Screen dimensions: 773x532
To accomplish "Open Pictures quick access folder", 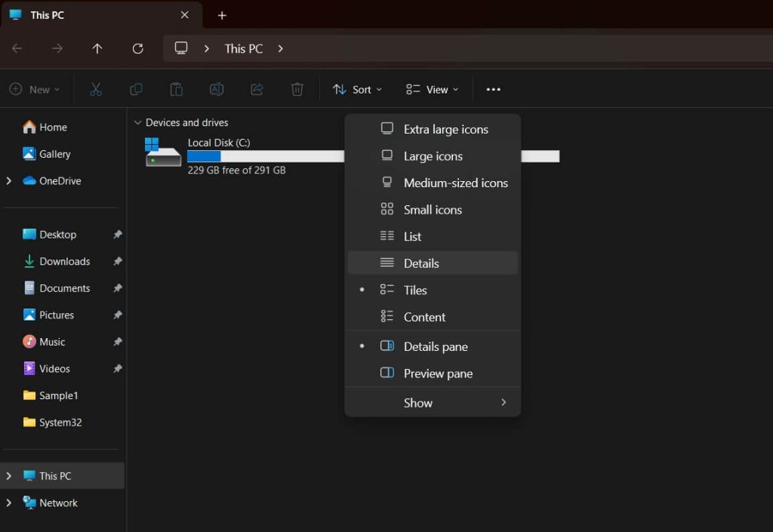I will point(48,315).
